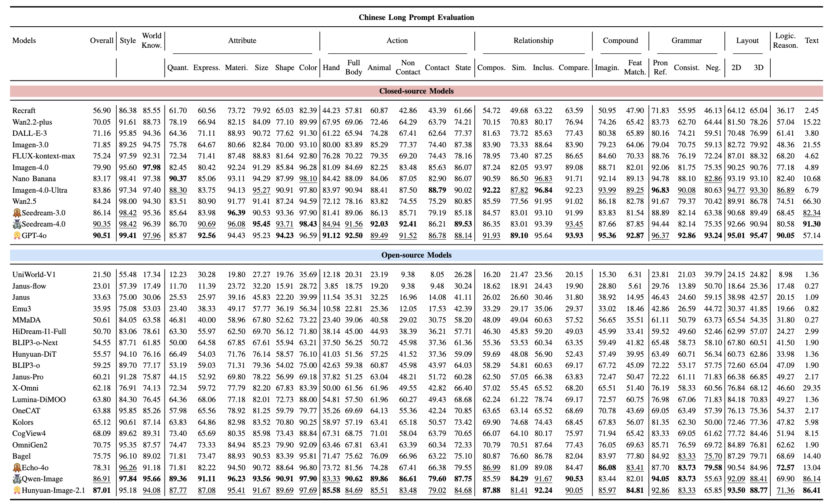Click Hunyuan-Image-2.1's Text score 86.41
Image resolution: width=834 pixels, height=504 pixels.
[811, 490]
